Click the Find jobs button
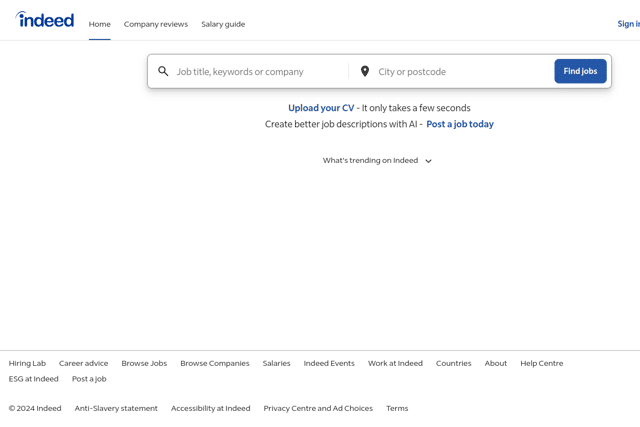Viewport: 640px width, 427px height. (580, 71)
